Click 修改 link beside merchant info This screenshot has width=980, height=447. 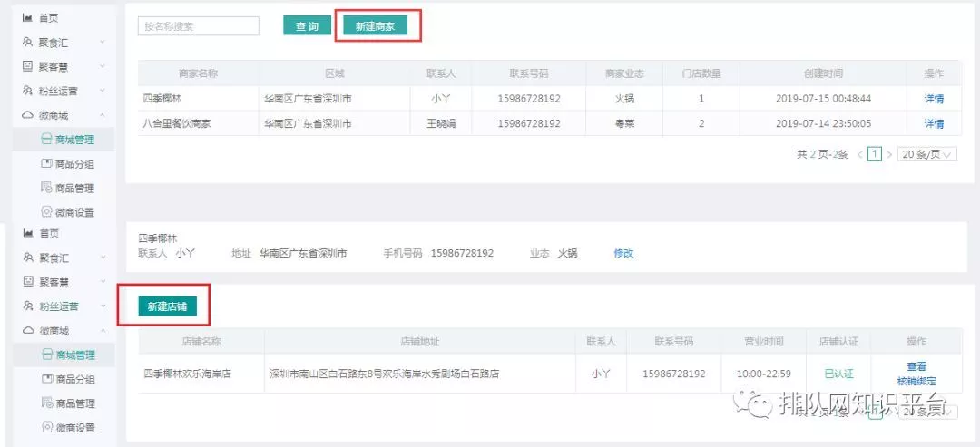pos(623,253)
